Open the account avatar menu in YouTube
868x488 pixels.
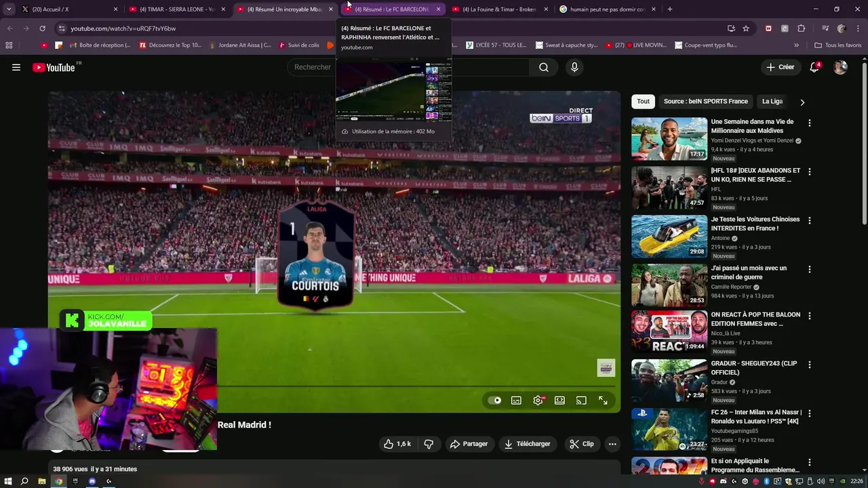[840, 67]
